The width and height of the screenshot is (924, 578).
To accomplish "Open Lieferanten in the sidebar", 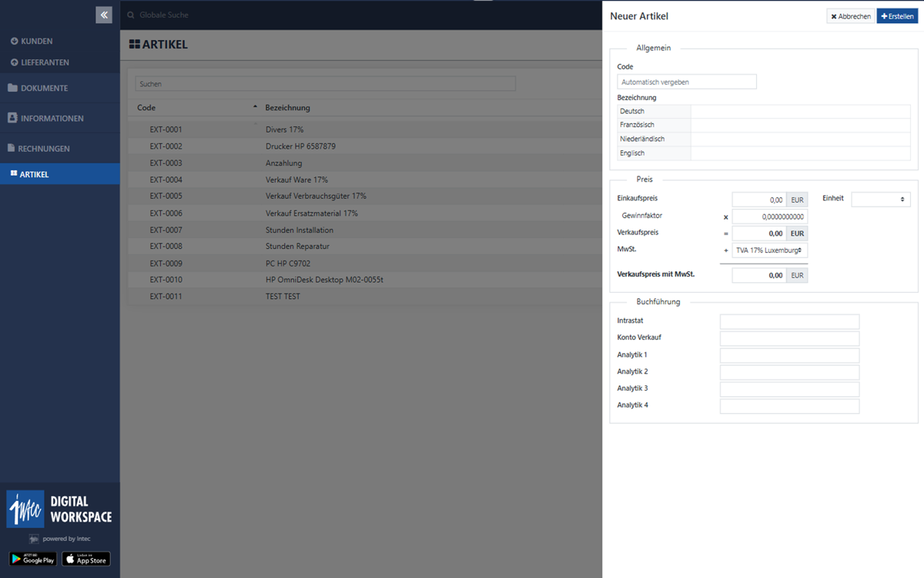I will 45,62.
